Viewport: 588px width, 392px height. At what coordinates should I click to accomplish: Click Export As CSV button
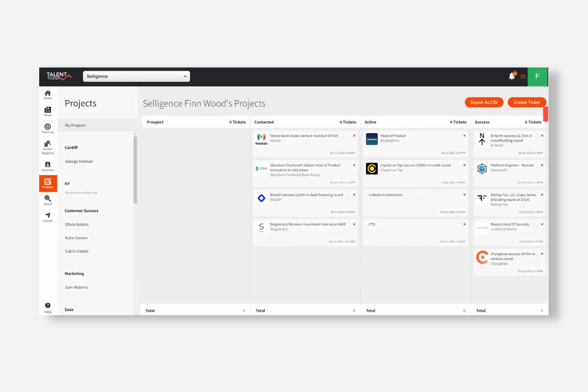[484, 102]
